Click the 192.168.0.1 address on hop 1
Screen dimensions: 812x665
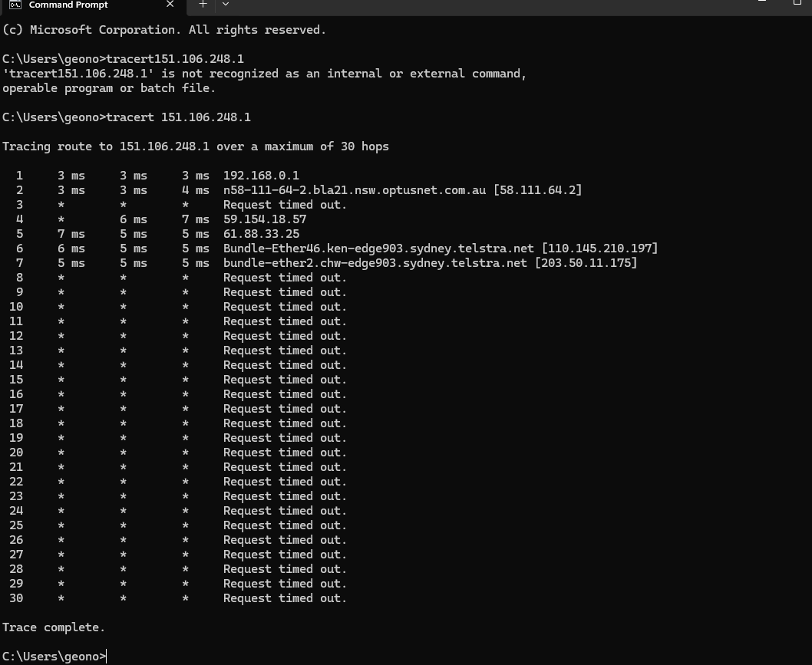261,176
